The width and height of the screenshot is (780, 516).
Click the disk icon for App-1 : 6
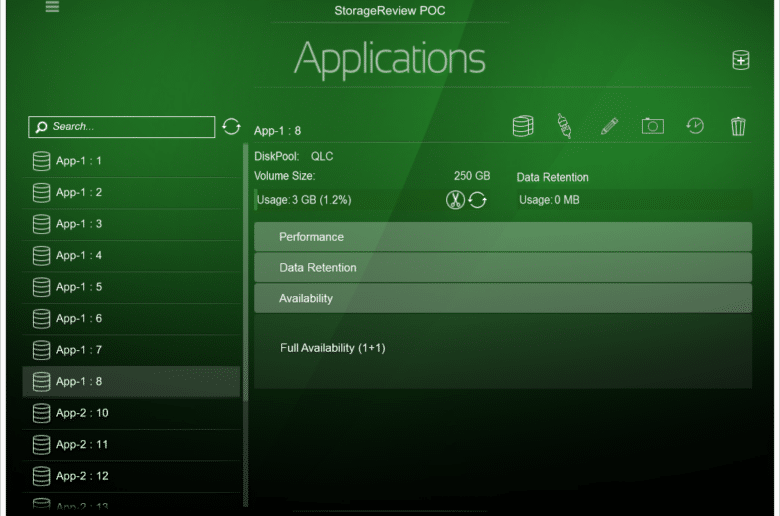41,318
